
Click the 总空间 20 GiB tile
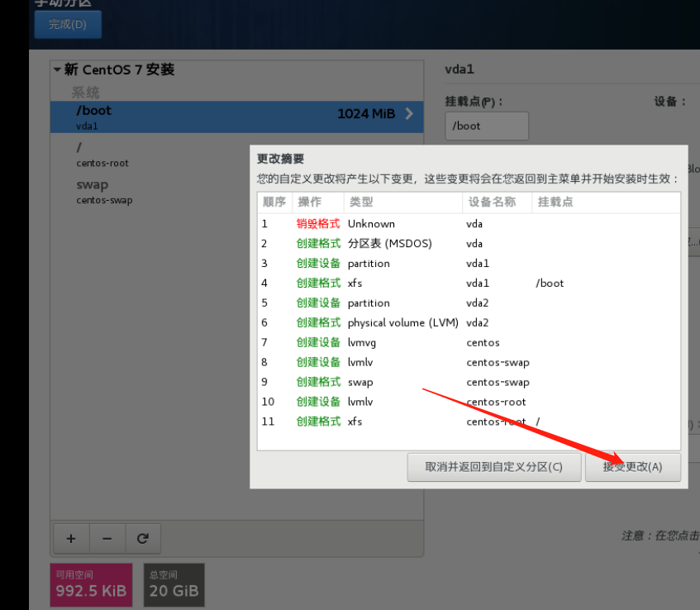(174, 584)
